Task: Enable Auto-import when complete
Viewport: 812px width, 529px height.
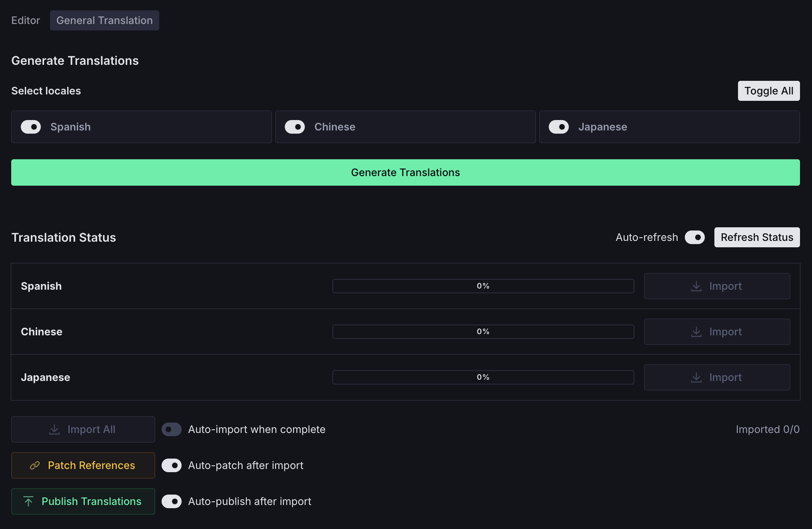Action: point(172,429)
